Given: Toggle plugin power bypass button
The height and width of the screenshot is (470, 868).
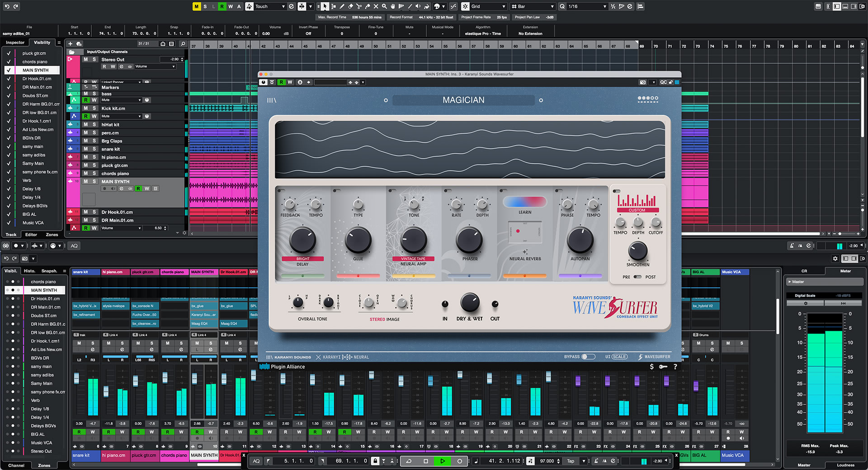Looking at the screenshot, I should [264, 82].
